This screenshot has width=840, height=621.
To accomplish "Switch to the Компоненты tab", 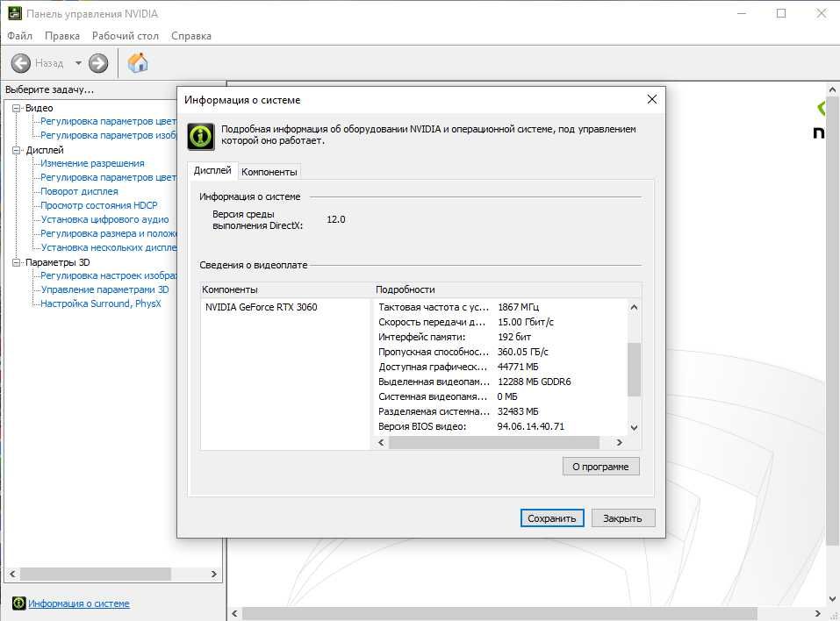I will [269, 172].
